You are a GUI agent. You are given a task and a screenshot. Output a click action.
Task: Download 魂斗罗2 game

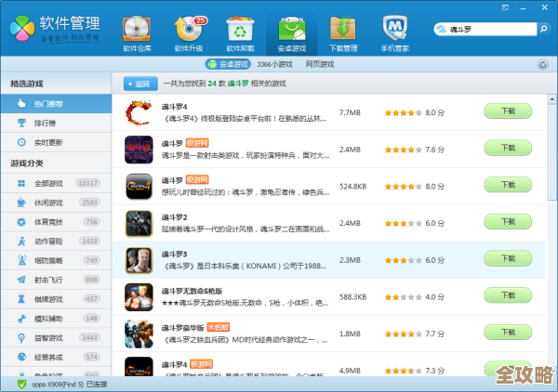pos(508,222)
